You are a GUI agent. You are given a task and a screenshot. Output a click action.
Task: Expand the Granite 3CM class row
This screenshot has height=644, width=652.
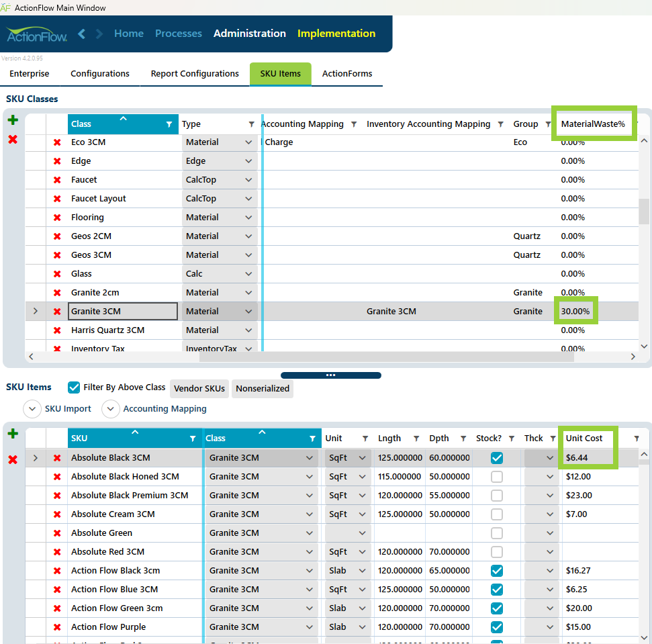pos(36,312)
